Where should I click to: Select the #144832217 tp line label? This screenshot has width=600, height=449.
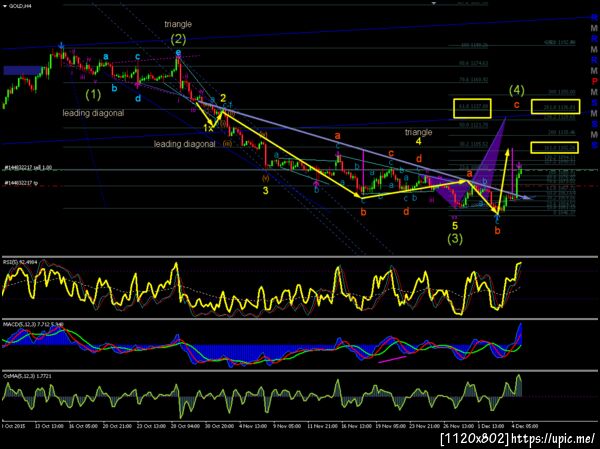click(x=21, y=183)
